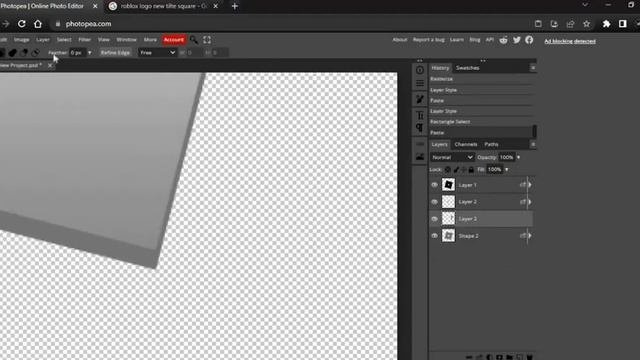This screenshot has width=640, height=360.
Task: Hide Layer 1 with the eye icon
Action: 434,185
